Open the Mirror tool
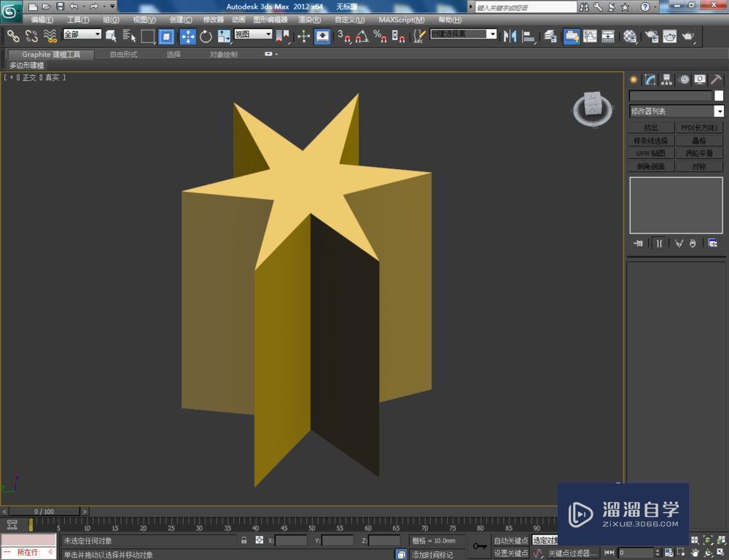This screenshot has width=729, height=560. tap(510, 36)
